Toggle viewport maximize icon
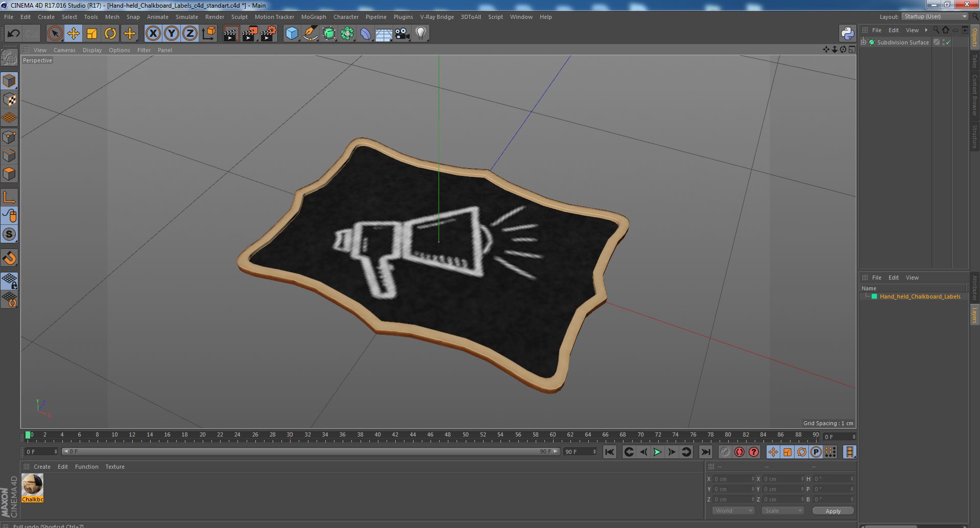 (x=852, y=50)
